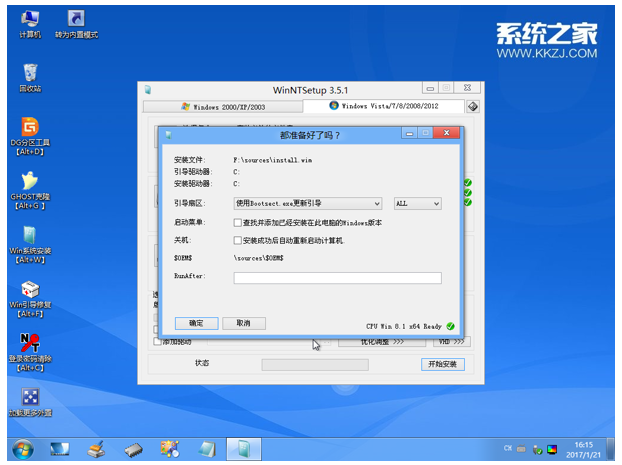Launch the GHOST克隆 desktop icon

(x=30, y=190)
